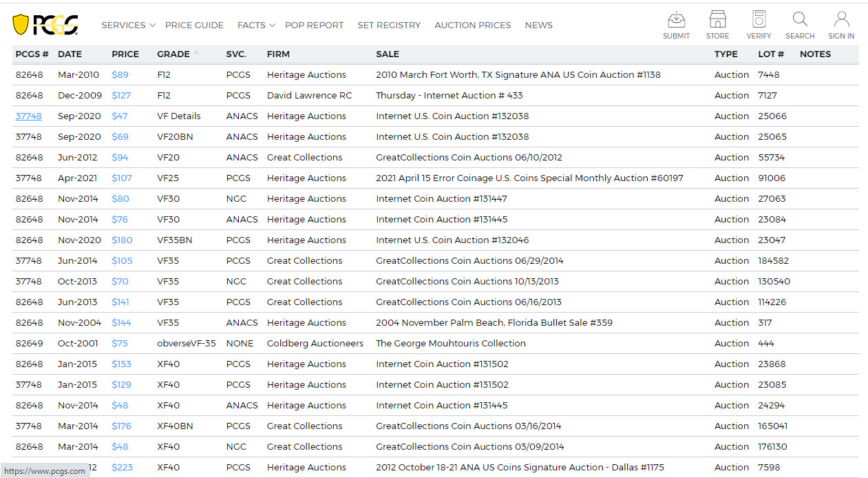Select Goldberg Auctioneers firm cell

315,343
